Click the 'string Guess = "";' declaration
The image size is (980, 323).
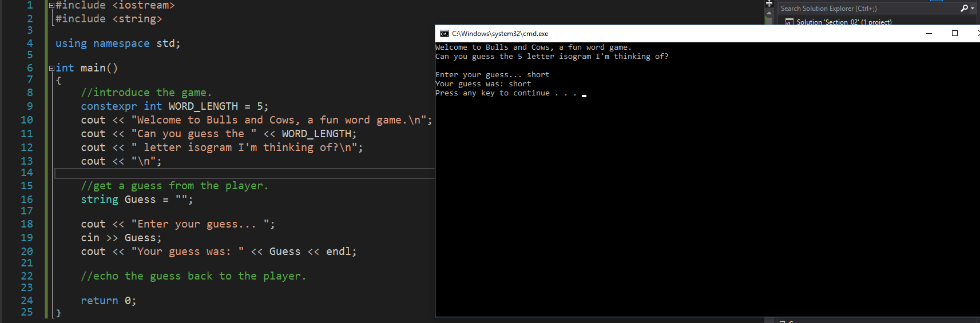click(137, 200)
